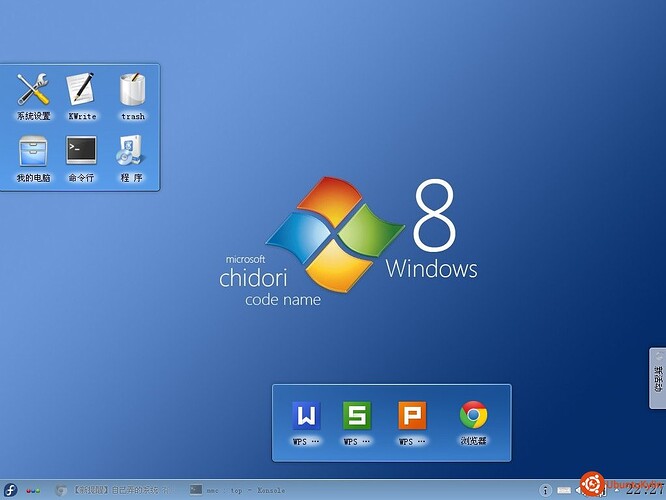Screen dimensions: 666x500
Task: Click the info notification icon in system tray
Action: tap(545, 490)
